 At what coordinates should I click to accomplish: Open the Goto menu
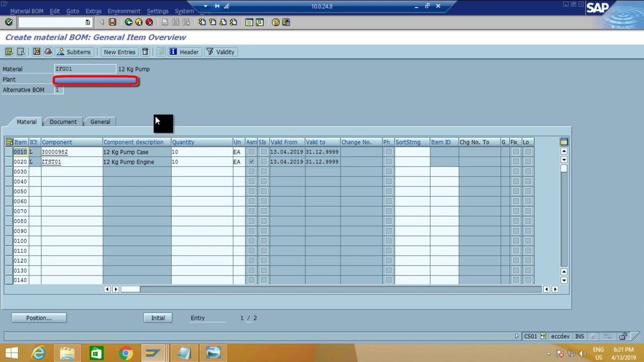[72, 11]
